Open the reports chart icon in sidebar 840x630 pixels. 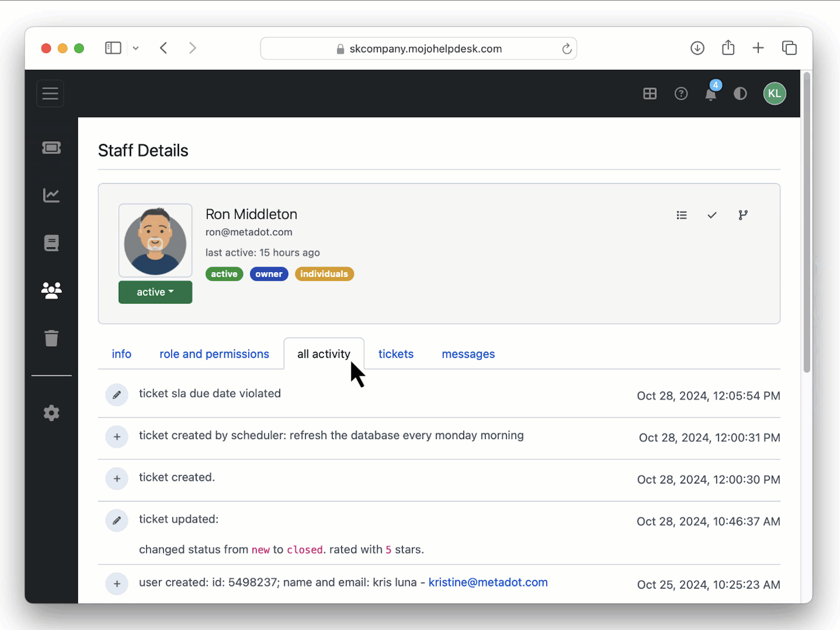[x=51, y=195]
